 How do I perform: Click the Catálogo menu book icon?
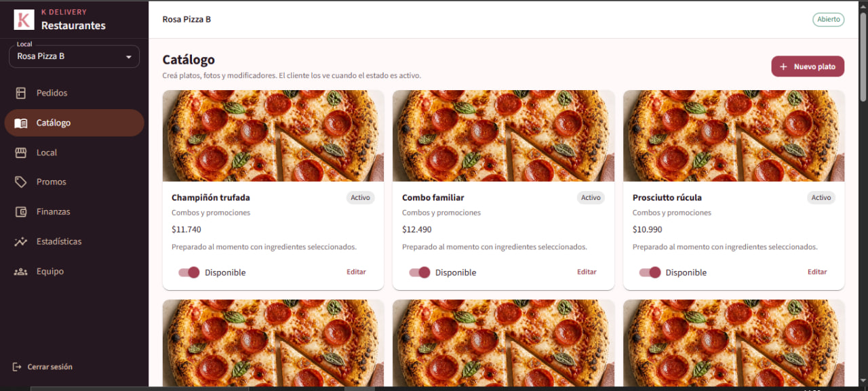(21, 123)
